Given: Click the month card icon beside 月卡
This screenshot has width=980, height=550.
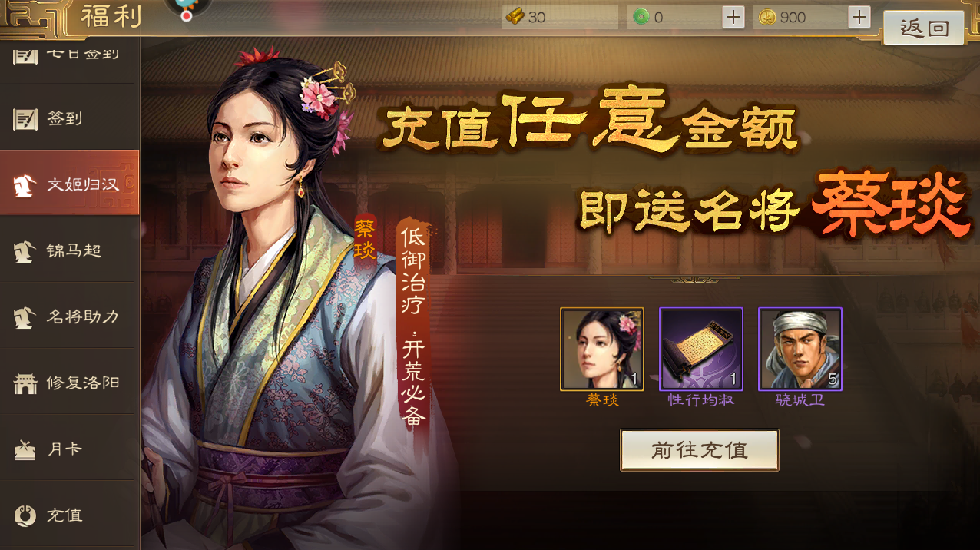Looking at the screenshot, I should pyautogui.click(x=25, y=449).
